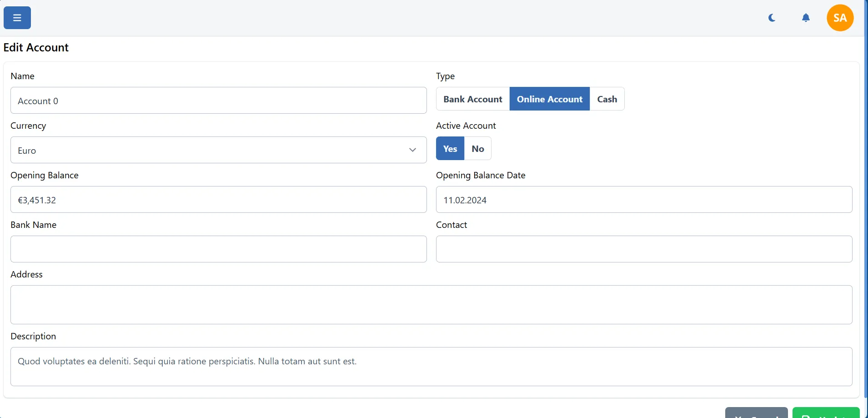Expand the Currency dropdown showing Euro
Screen dimensions: 868x418
click(x=209, y=150)
